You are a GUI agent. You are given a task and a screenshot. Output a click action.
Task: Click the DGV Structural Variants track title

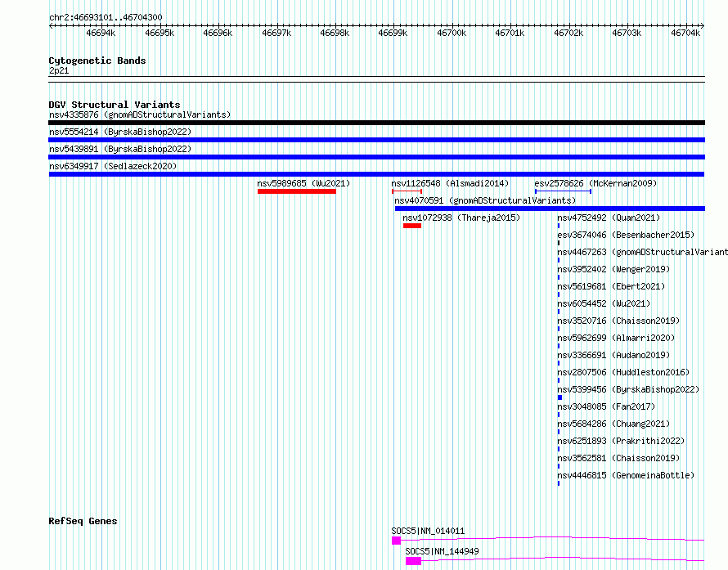point(115,105)
